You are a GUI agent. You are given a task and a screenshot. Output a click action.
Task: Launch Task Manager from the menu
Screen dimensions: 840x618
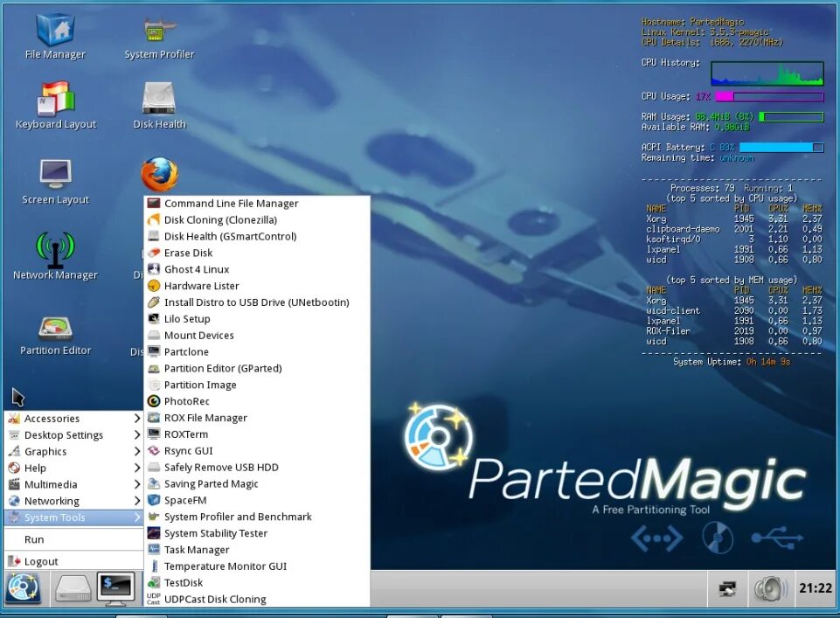click(257, 550)
